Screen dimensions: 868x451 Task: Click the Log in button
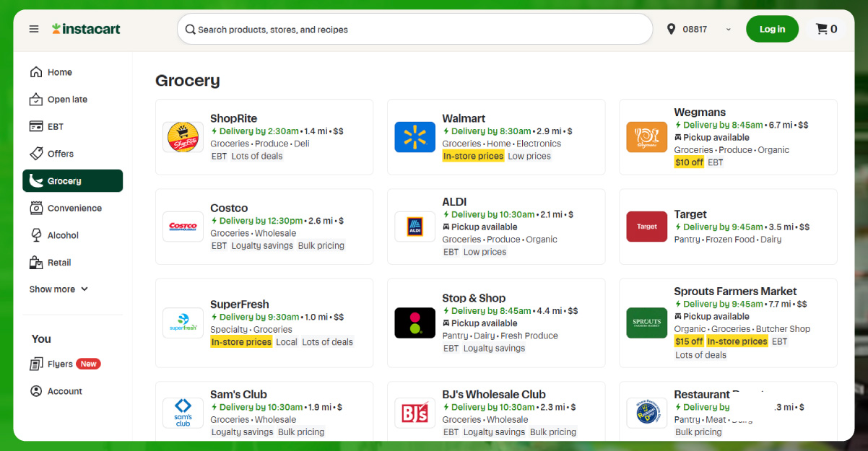tap(772, 29)
